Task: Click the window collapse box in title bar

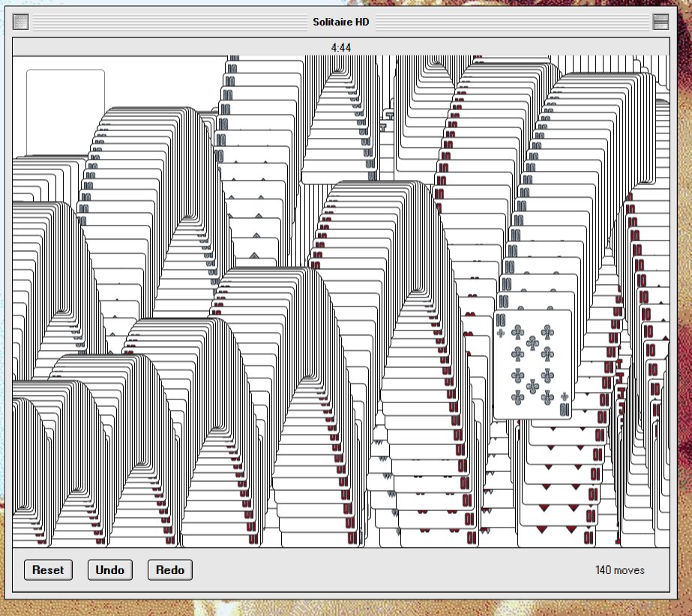Action: point(661,22)
